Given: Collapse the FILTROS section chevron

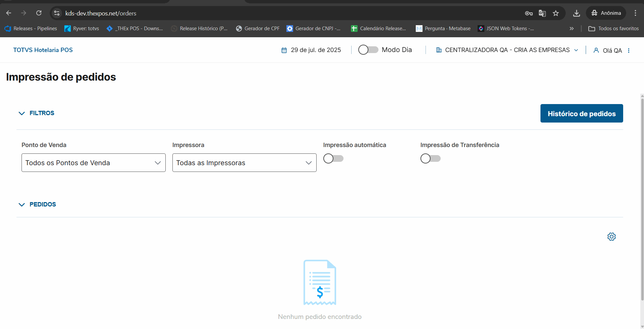Looking at the screenshot, I should coord(22,113).
